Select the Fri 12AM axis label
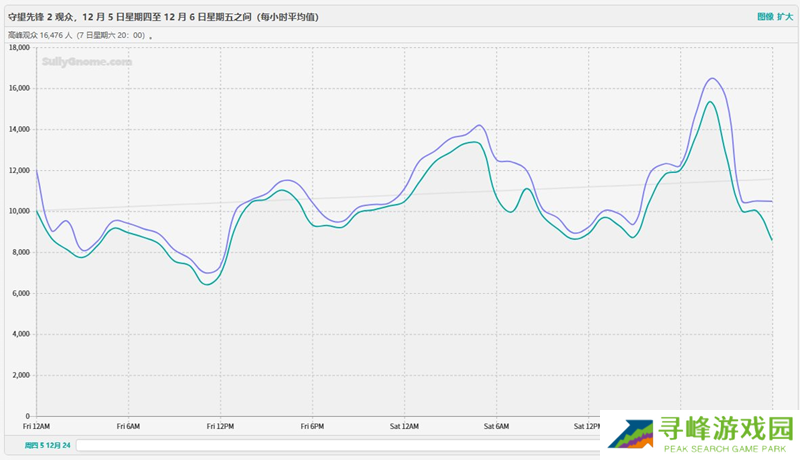This screenshot has width=800, height=460. pyautogui.click(x=35, y=425)
